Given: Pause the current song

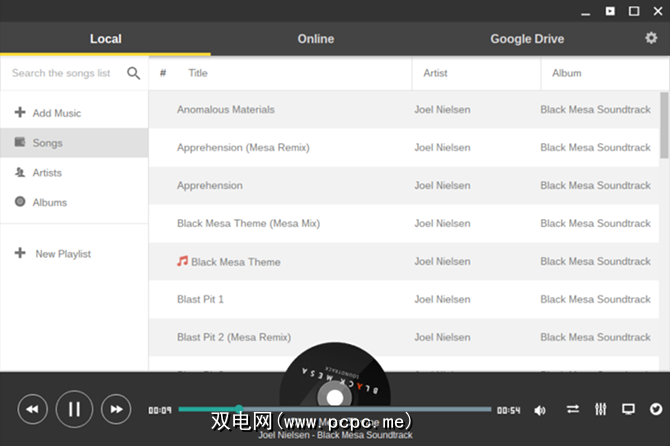Looking at the screenshot, I should pyautogui.click(x=74, y=409).
